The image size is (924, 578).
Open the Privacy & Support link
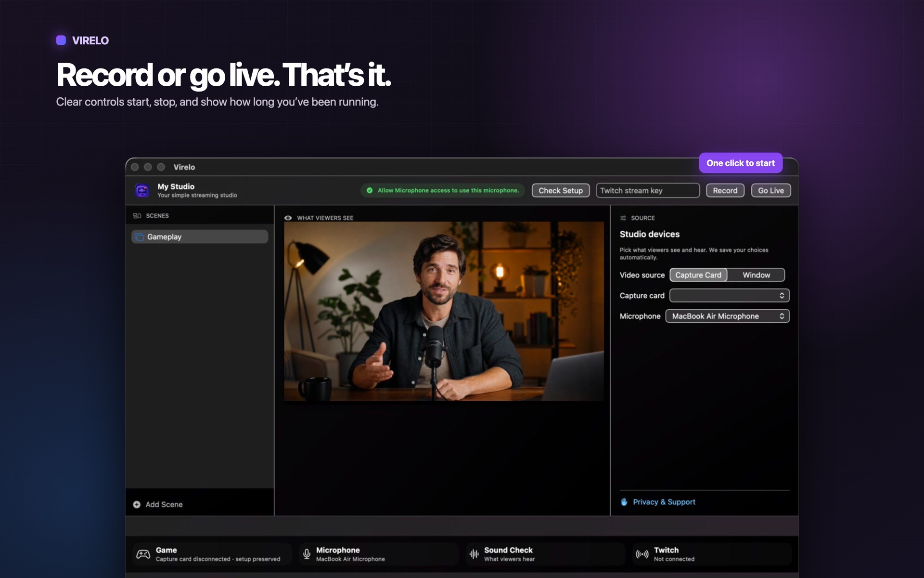pos(664,502)
